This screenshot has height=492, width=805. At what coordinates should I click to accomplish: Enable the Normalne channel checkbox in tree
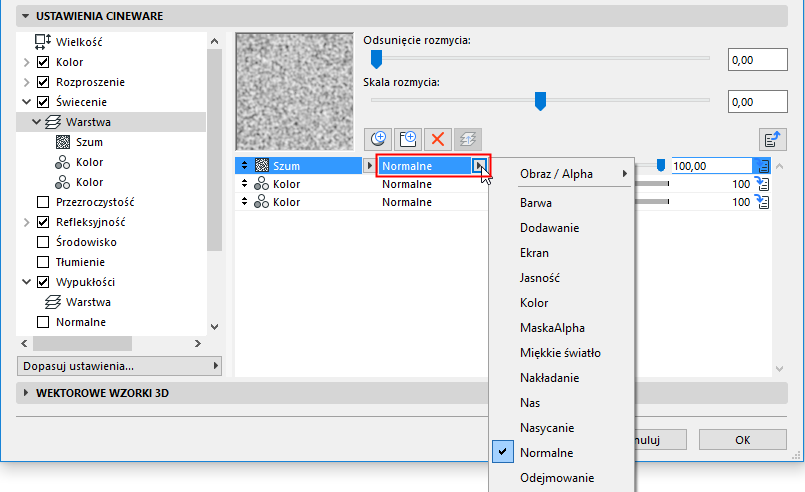tap(43, 322)
